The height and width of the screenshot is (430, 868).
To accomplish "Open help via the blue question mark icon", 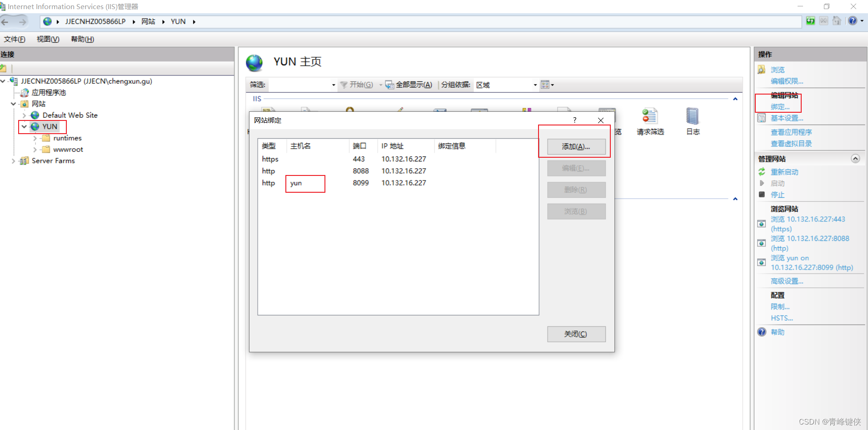I will pos(853,21).
